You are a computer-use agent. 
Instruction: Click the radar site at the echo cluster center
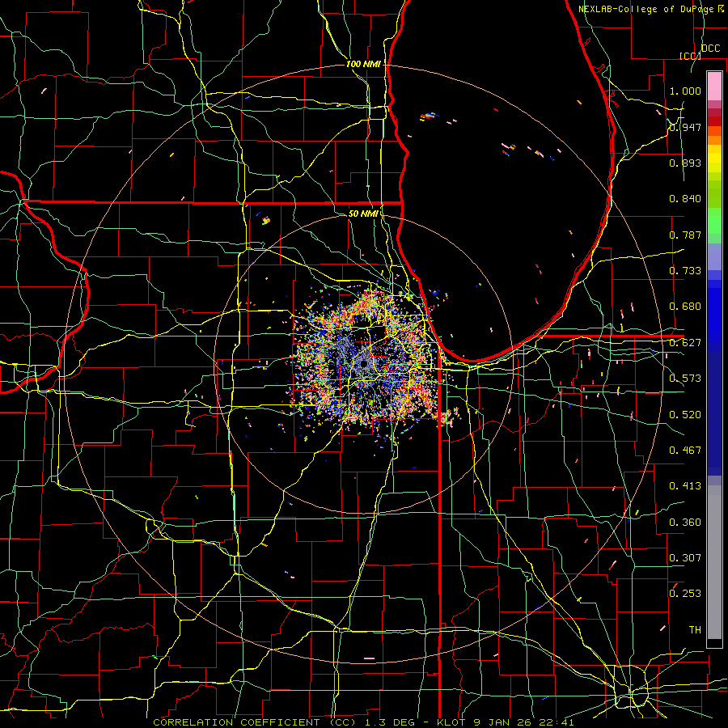coord(364,364)
